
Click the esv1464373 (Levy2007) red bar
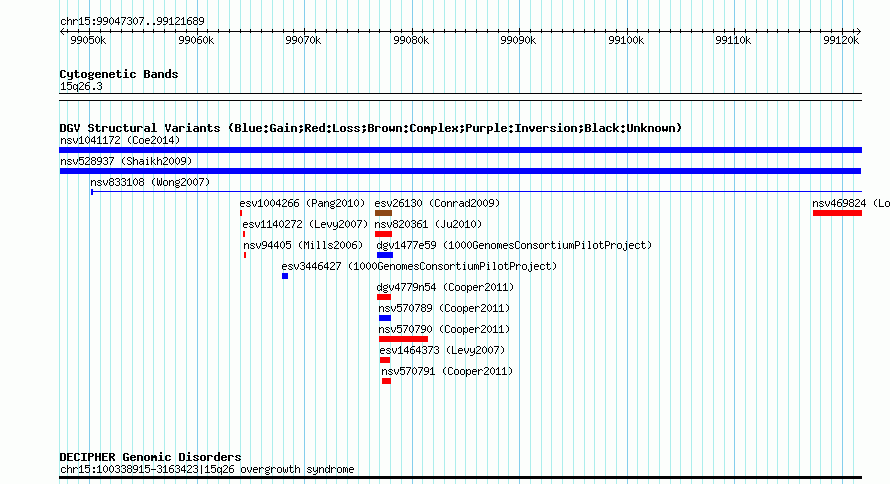pos(385,360)
